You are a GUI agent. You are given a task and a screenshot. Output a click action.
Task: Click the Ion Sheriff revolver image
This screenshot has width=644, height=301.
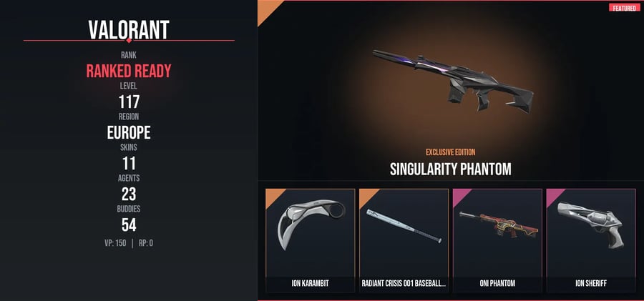pos(590,224)
